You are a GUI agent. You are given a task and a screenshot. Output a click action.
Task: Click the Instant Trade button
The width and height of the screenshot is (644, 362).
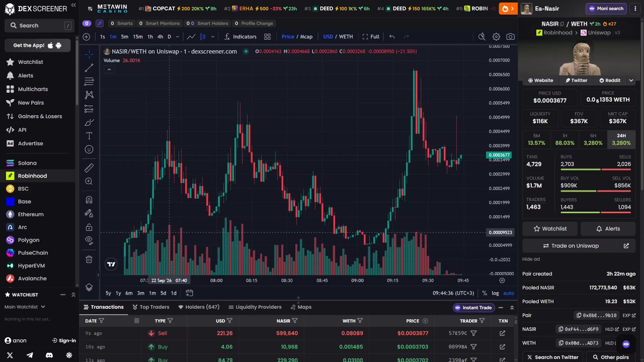[x=473, y=307]
